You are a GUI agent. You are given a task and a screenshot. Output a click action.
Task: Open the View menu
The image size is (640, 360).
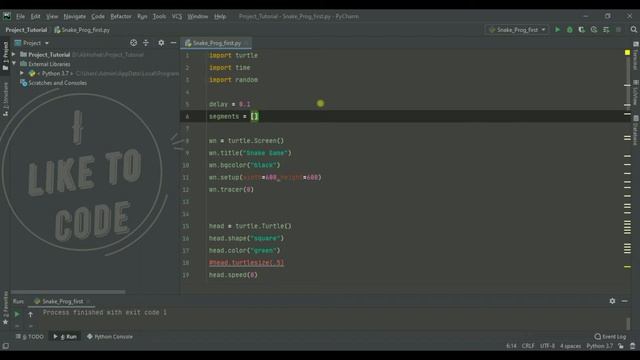pos(52,16)
